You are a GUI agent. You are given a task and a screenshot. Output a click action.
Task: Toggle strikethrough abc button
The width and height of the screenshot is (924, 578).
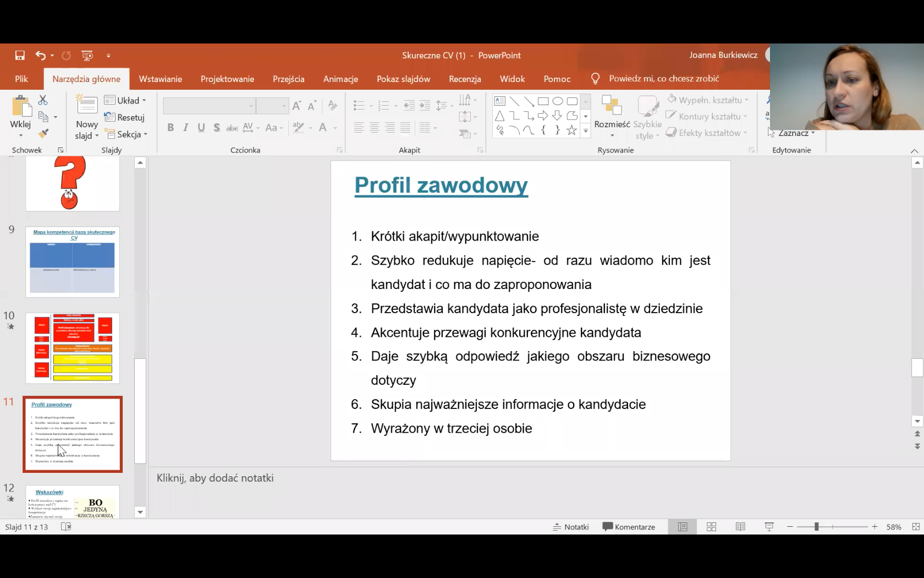(x=232, y=128)
